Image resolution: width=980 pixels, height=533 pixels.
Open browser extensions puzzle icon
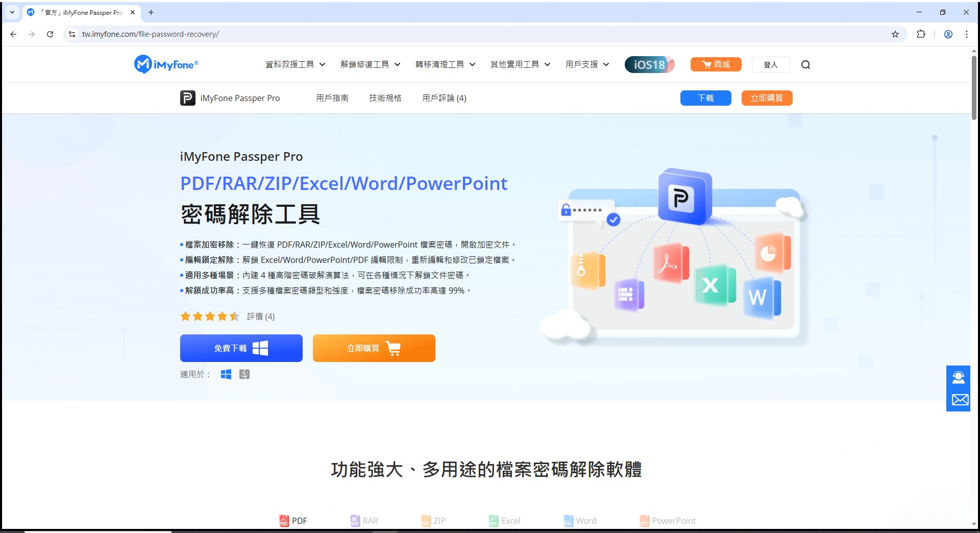click(921, 34)
